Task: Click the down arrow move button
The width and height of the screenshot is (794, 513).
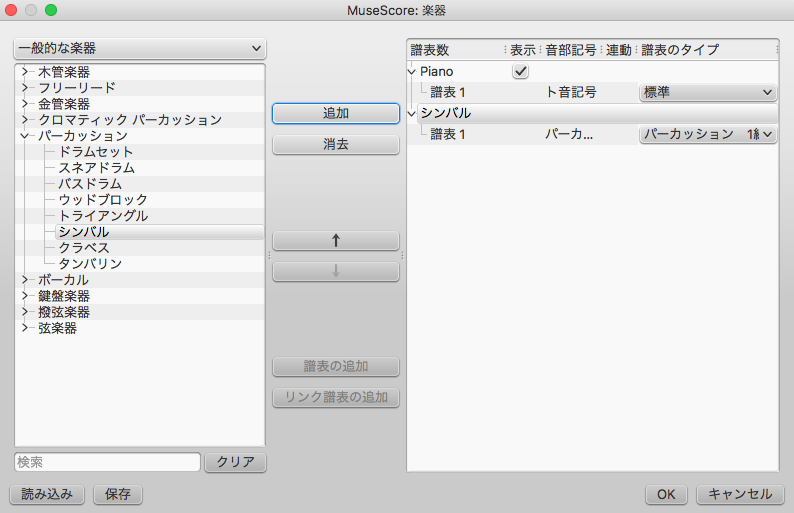Action: point(336,272)
